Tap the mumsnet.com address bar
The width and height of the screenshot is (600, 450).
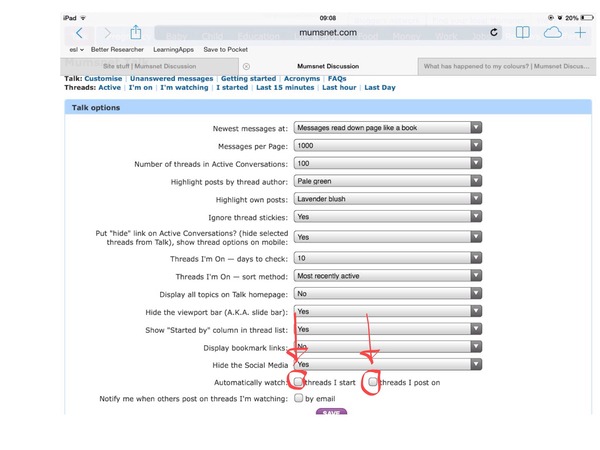[328, 33]
